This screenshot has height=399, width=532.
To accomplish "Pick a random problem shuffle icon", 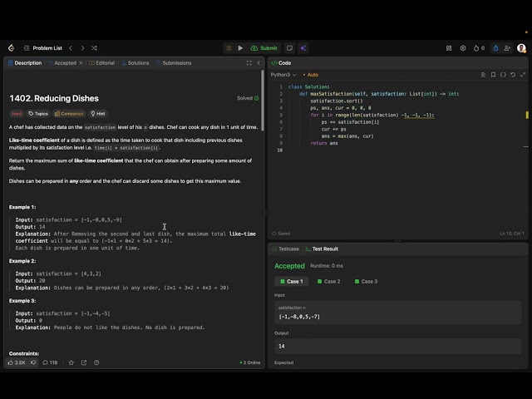I will click(x=94, y=48).
